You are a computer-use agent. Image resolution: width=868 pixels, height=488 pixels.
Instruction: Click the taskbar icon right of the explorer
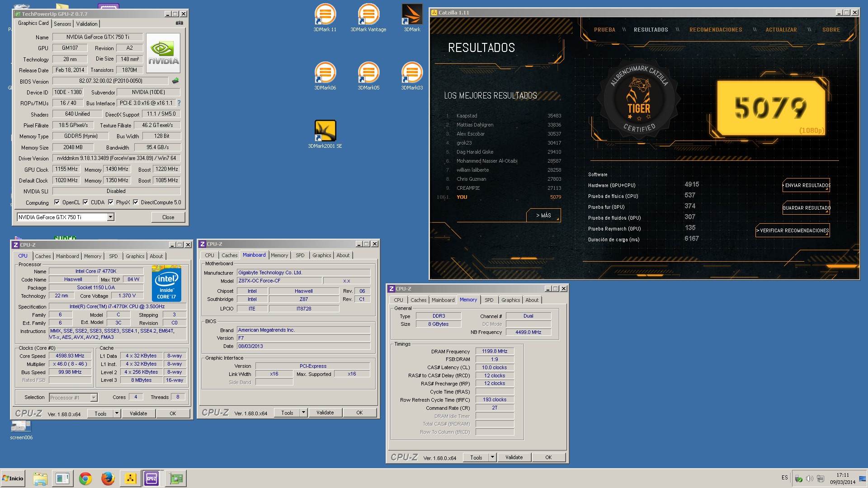coord(62,479)
